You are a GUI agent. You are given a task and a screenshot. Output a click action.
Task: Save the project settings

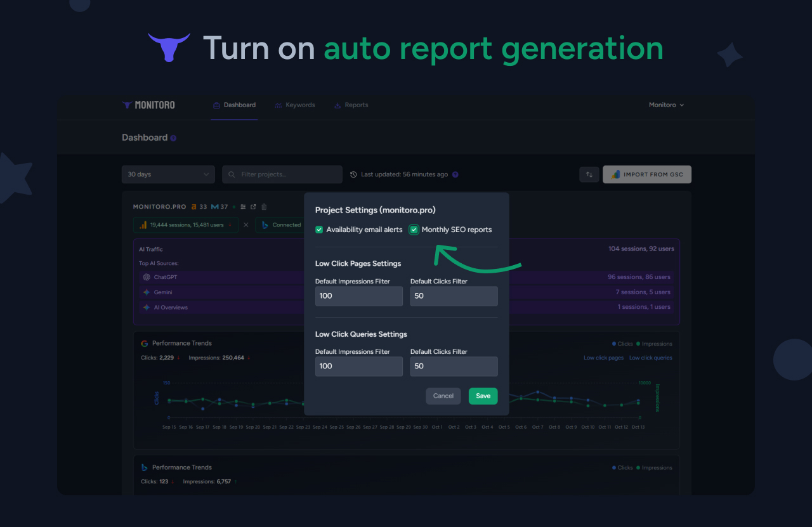pos(483,396)
